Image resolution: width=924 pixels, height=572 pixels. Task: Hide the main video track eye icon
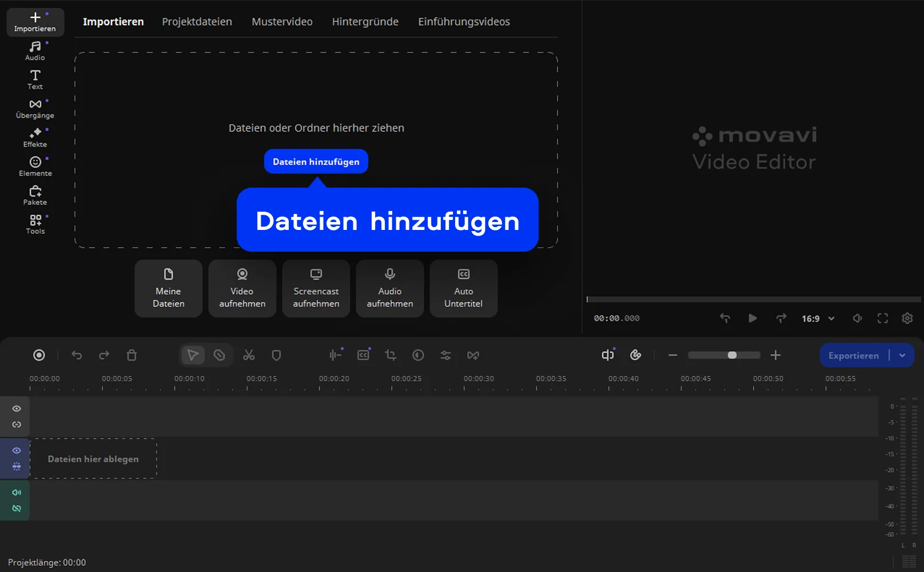tap(17, 451)
